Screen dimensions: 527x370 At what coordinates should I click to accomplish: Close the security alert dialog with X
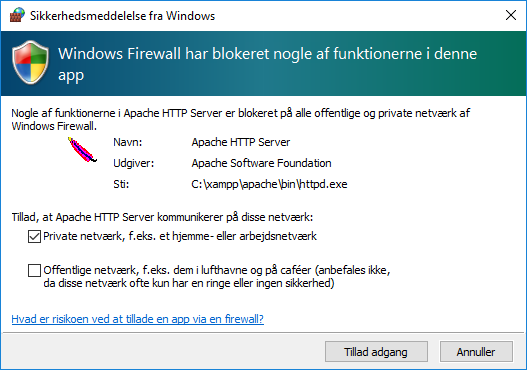point(511,15)
